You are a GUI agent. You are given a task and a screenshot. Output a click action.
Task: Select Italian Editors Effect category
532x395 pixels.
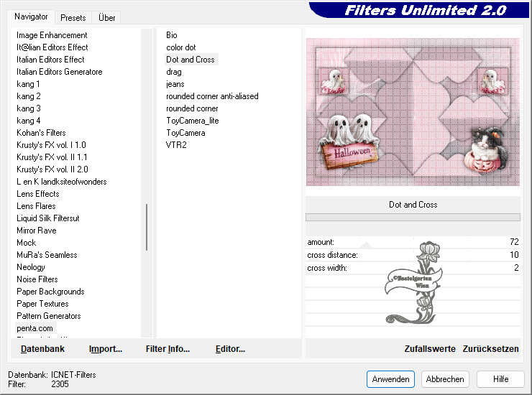tap(50, 60)
